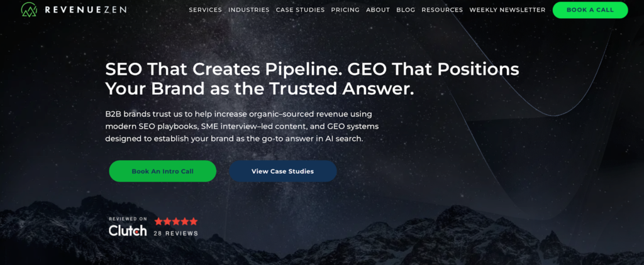Click the View Case Studies button
This screenshot has height=265, width=644.
tap(282, 171)
